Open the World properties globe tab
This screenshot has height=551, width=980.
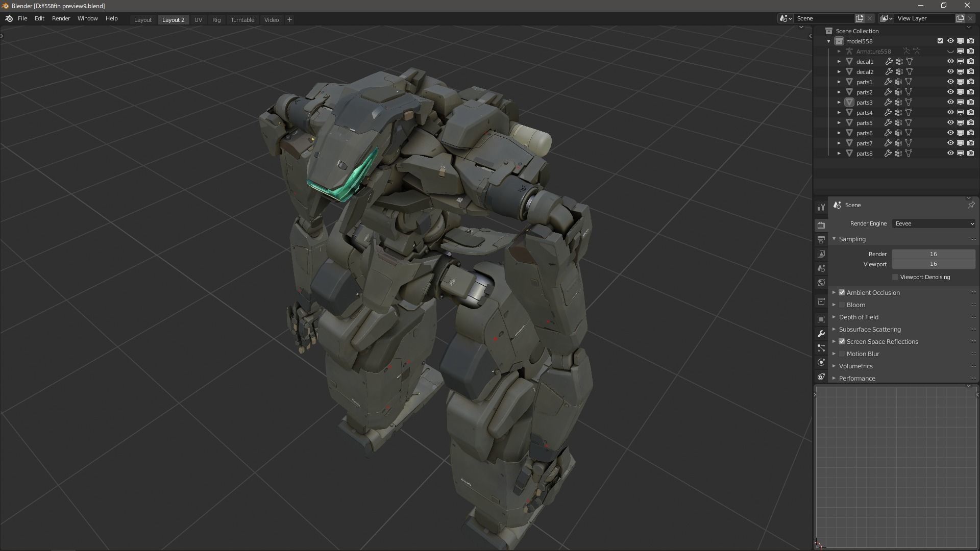(821, 283)
